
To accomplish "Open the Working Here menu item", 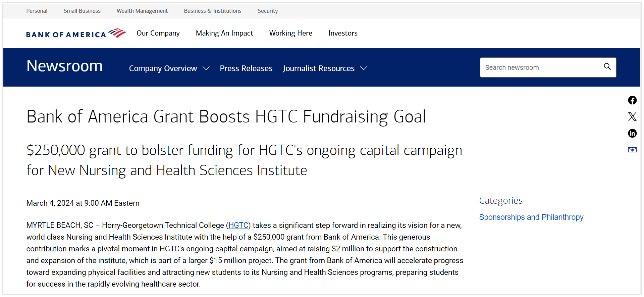I will coord(290,33).
